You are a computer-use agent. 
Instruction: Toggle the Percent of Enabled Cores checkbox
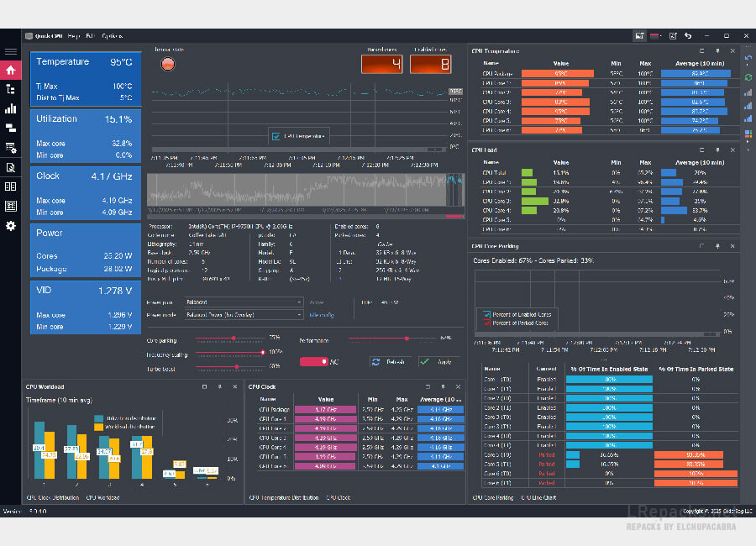click(x=486, y=314)
